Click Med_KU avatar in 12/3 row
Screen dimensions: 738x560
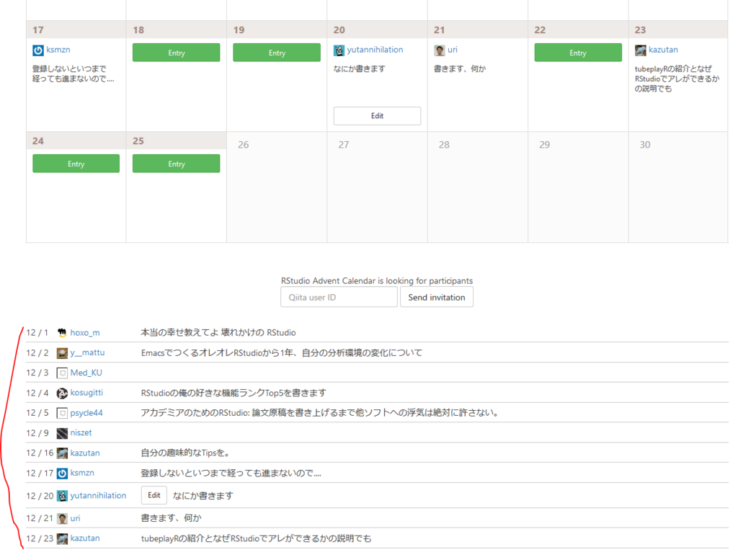pos(62,373)
